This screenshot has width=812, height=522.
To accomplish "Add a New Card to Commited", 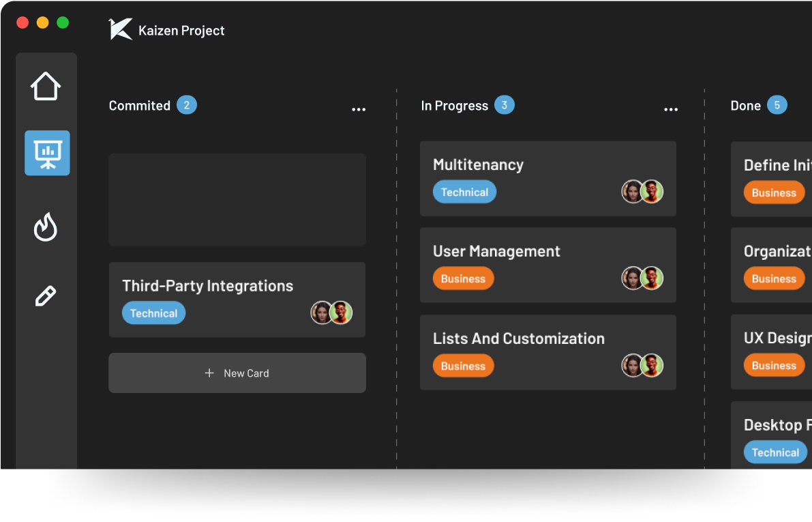I will click(237, 373).
